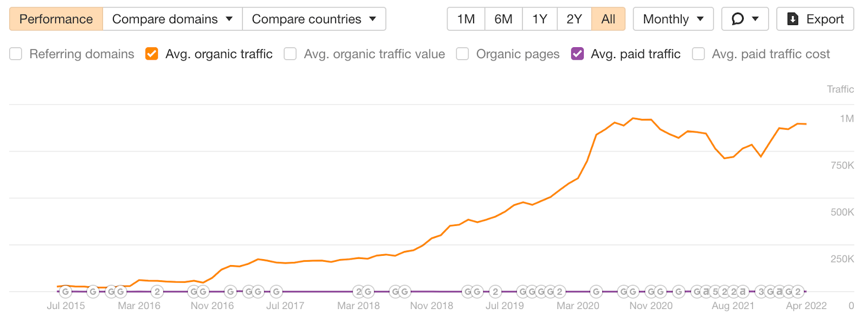Screen dimensions: 868x321
Task: Click the purple paid traffic line
Action: (431, 292)
